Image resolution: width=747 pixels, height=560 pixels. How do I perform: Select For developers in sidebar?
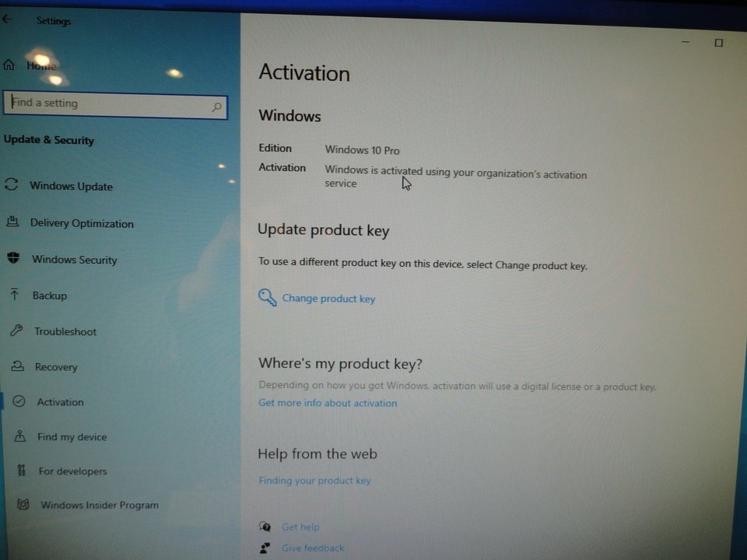(72, 471)
